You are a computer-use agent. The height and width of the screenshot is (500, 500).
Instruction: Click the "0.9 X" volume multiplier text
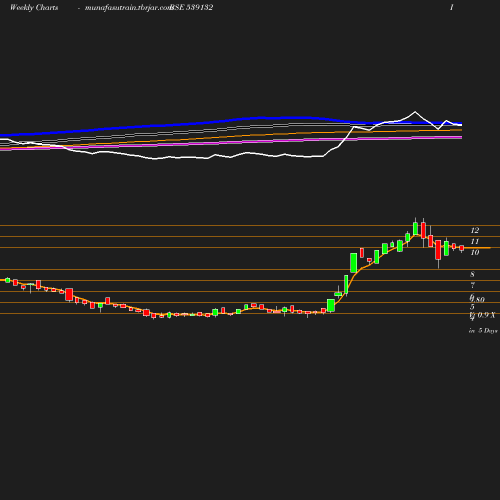(486, 315)
